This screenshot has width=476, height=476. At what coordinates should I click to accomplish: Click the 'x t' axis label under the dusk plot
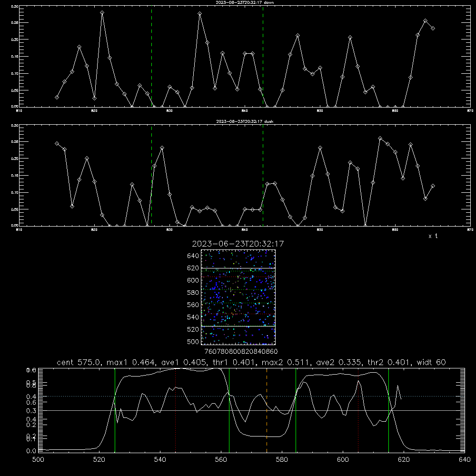[x=433, y=236]
